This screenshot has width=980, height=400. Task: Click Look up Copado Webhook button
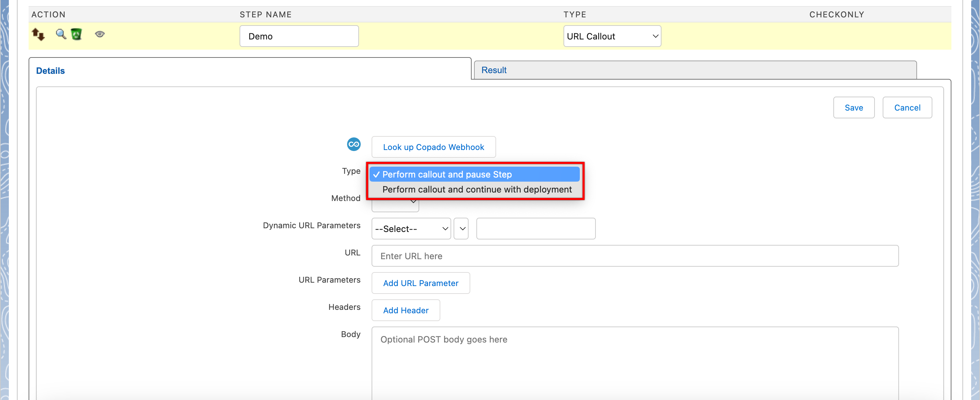433,147
